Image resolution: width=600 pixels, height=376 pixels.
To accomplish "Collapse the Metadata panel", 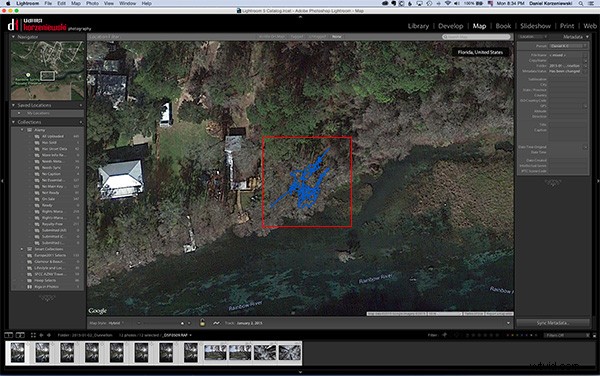I will (x=587, y=37).
